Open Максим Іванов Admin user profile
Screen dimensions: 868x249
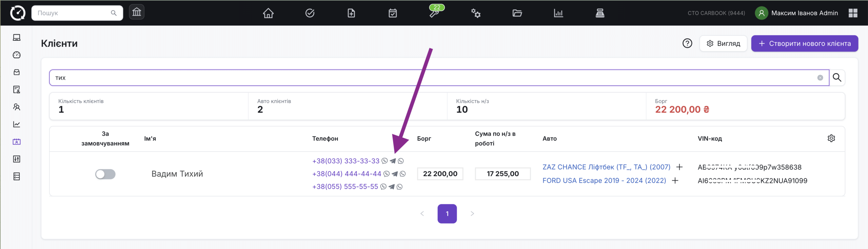click(x=796, y=13)
